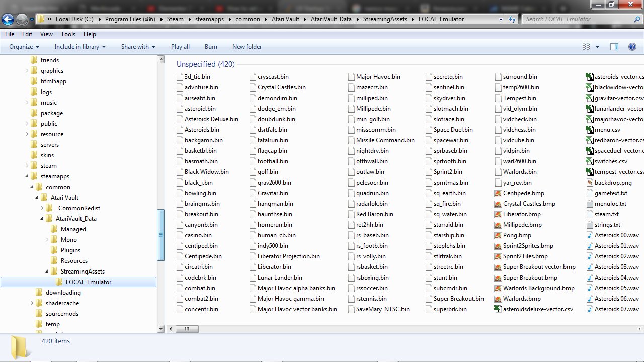
Task: Click the FOCAL_Emulator folder icon in tree
Action: tap(59, 282)
